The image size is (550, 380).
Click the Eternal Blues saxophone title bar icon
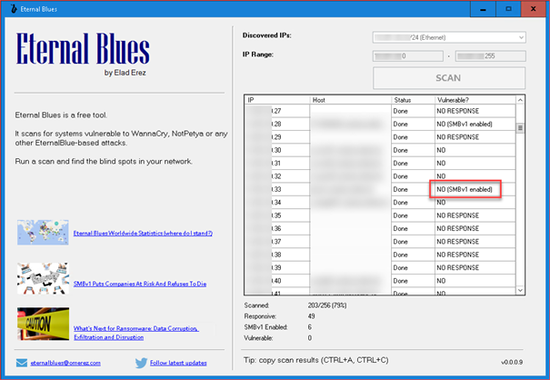(13, 9)
